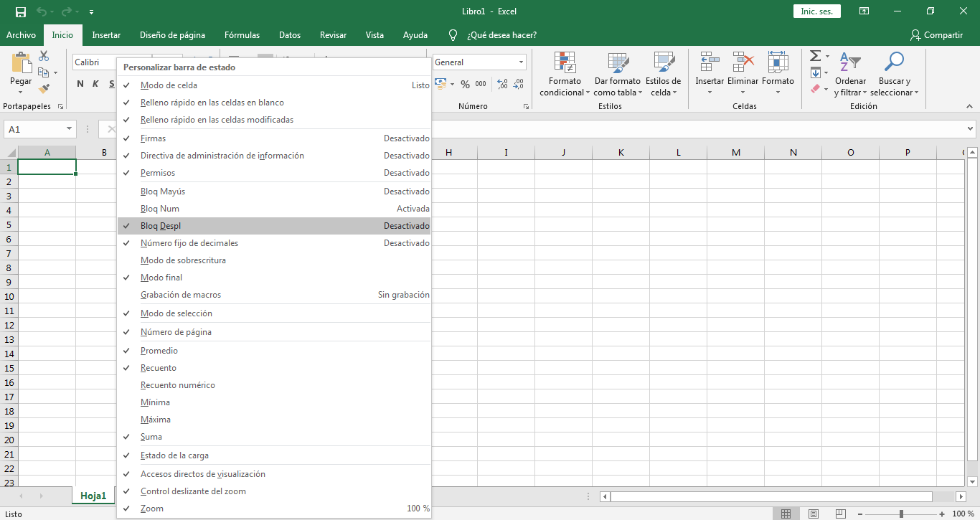Screen dimensions: 980x520
Task: Click Dar formato como tabla icon
Action: [617, 63]
